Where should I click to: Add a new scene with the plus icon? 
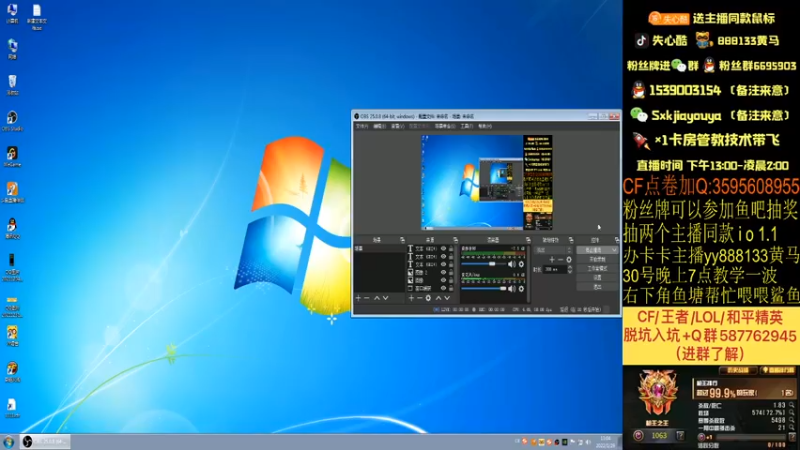(358, 298)
